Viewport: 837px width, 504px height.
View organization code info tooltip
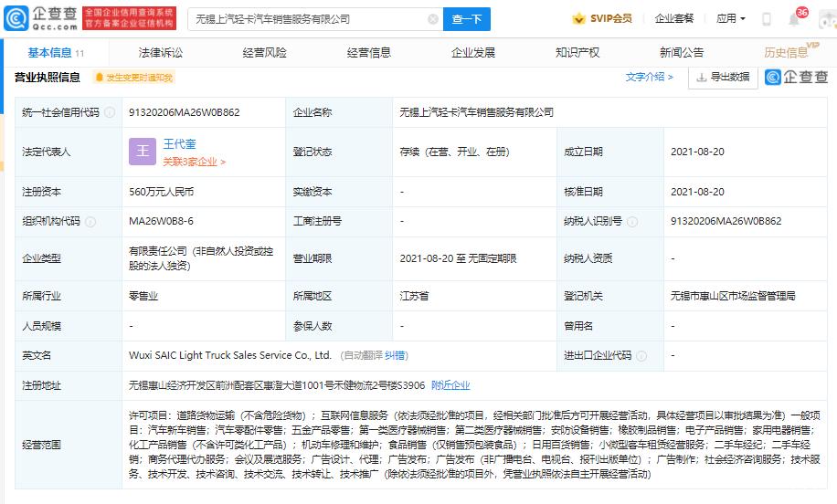90,222
